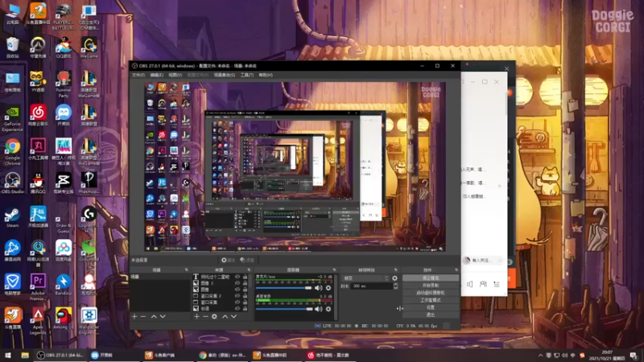Click the 开始录制 start recording button
Viewport: 644px width, 362px height.
tap(431, 286)
